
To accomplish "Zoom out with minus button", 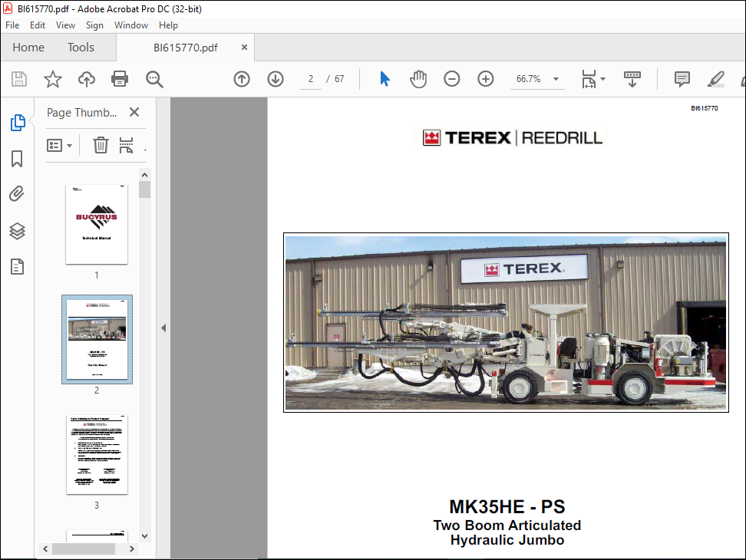I will pyautogui.click(x=451, y=79).
